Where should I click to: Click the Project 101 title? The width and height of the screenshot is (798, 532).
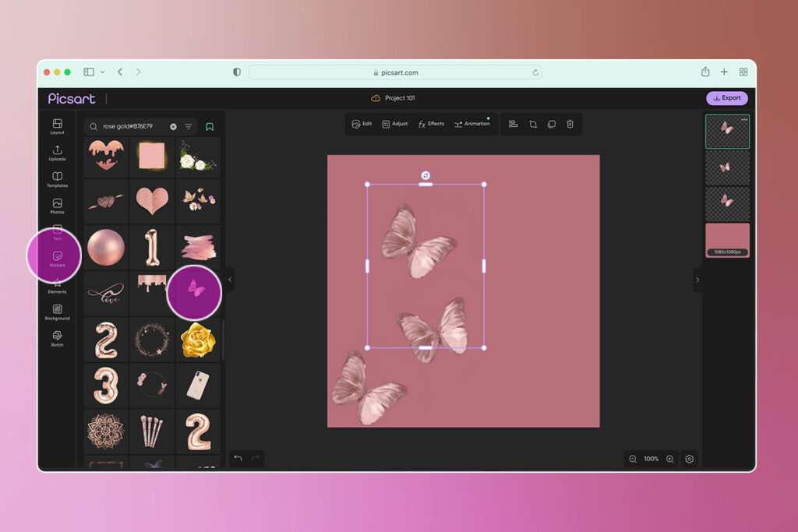[400, 98]
